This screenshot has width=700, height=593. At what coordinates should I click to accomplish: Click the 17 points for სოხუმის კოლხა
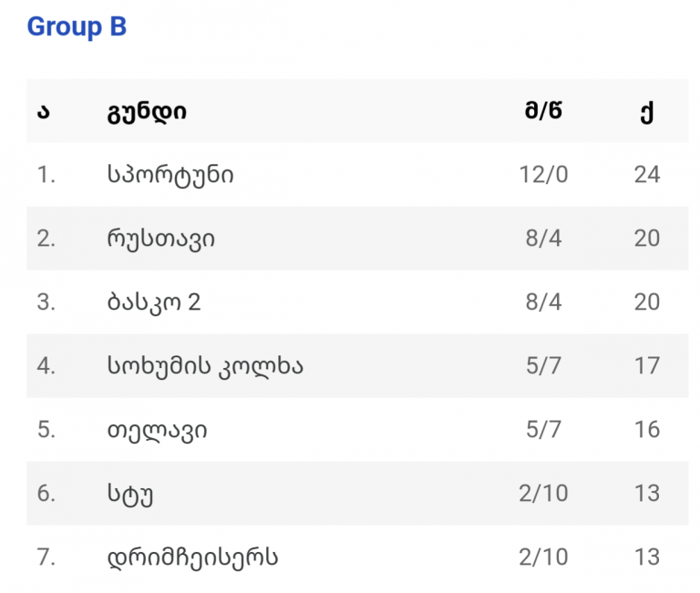click(647, 366)
